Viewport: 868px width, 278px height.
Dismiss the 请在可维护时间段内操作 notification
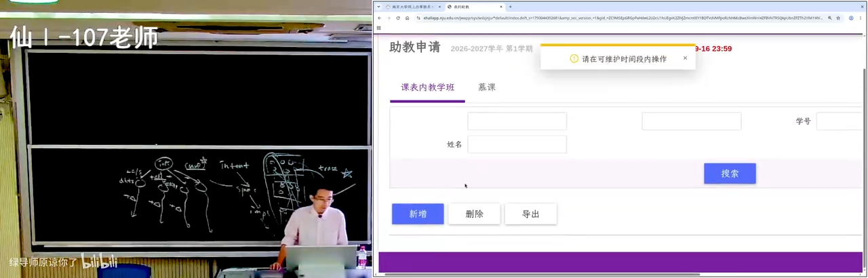[x=685, y=58]
